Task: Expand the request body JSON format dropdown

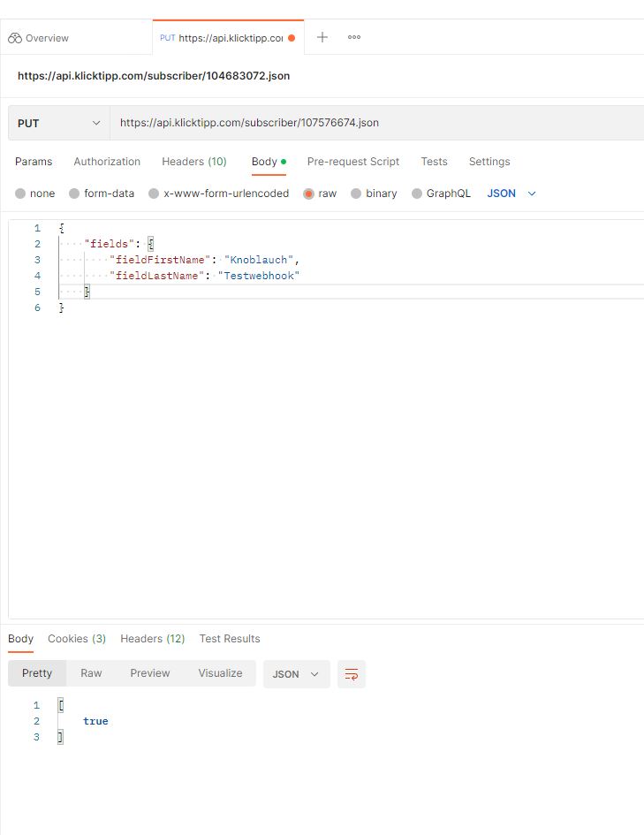Action: (512, 194)
